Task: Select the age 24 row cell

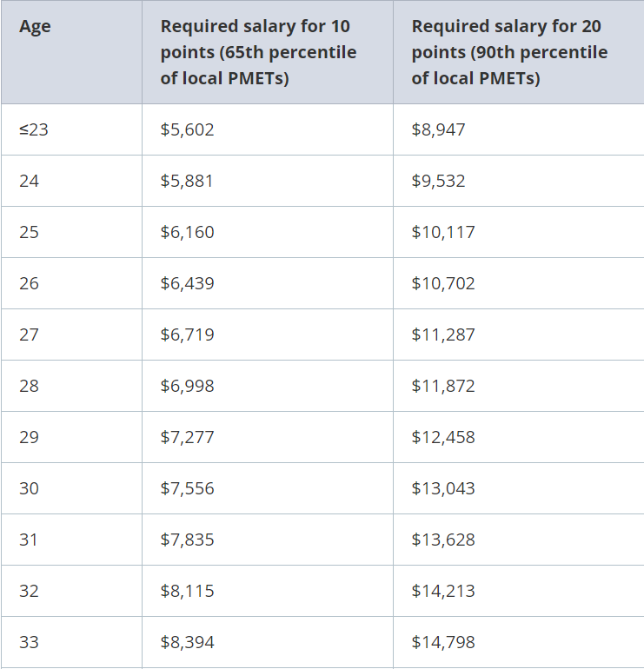Action: point(71,181)
